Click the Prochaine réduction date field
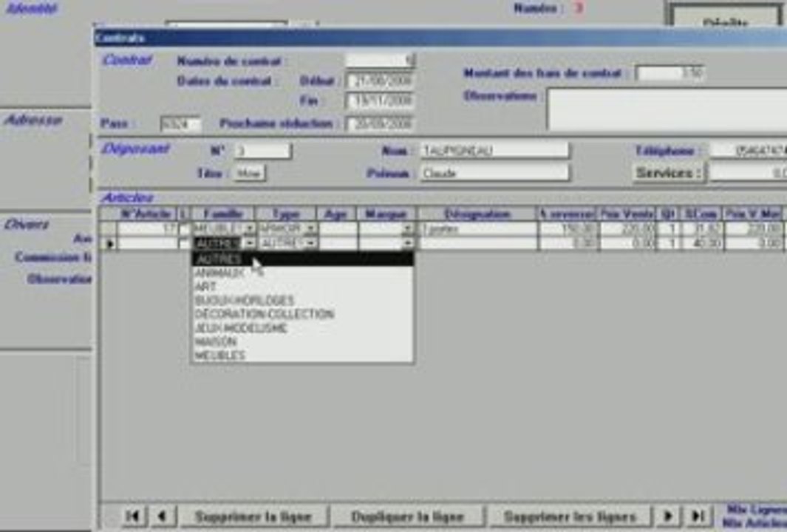The width and height of the screenshot is (787, 532). pos(379,123)
